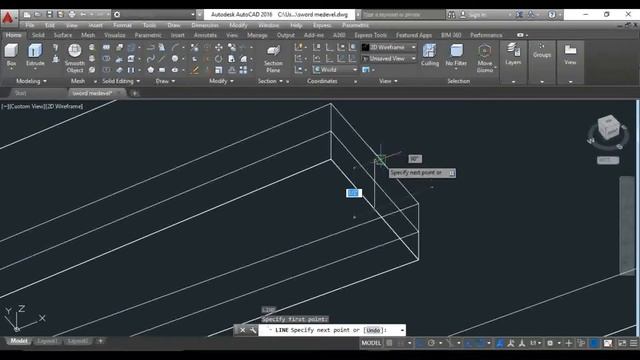Open the Visualize ribbon tab

(x=115, y=35)
